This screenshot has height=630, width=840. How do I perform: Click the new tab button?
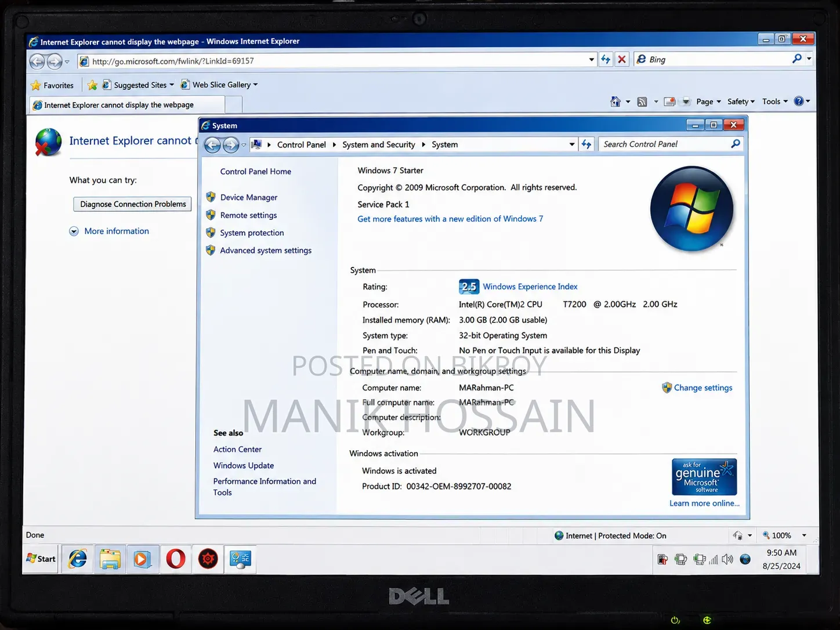pos(233,105)
